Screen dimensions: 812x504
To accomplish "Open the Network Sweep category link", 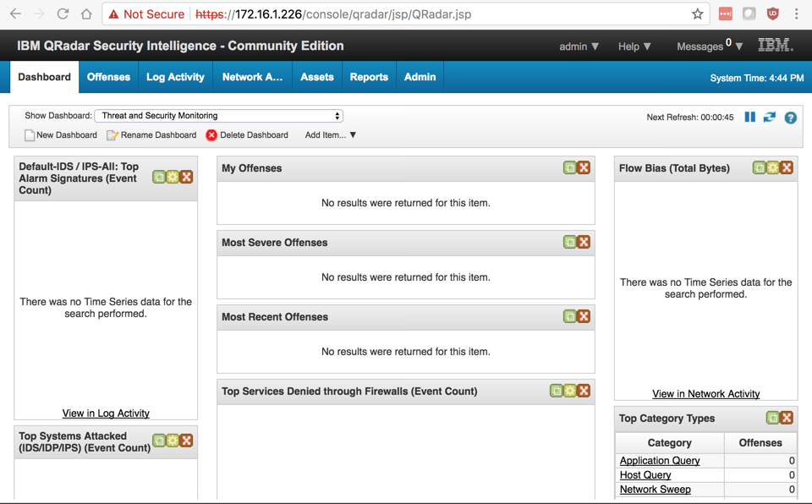I will [x=655, y=490].
